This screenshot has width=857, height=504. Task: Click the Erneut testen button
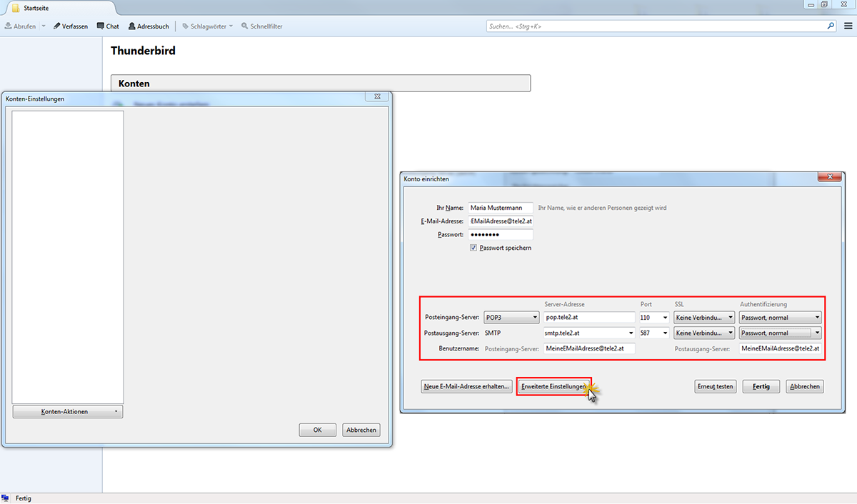click(716, 386)
